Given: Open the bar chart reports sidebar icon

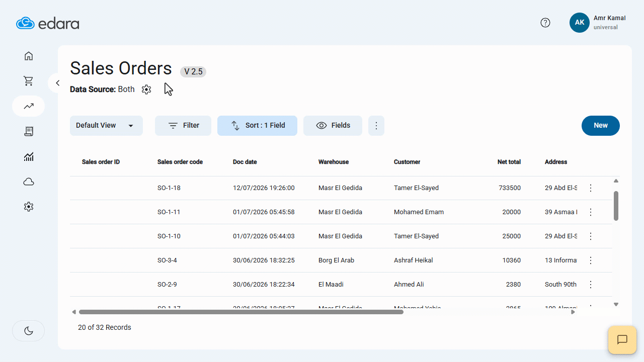Looking at the screenshot, I should pos(29,156).
